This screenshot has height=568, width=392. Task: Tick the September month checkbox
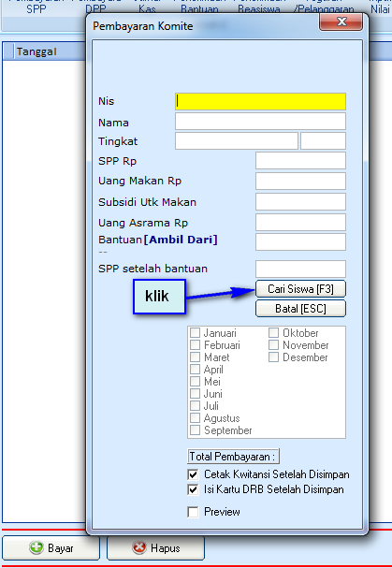195,430
